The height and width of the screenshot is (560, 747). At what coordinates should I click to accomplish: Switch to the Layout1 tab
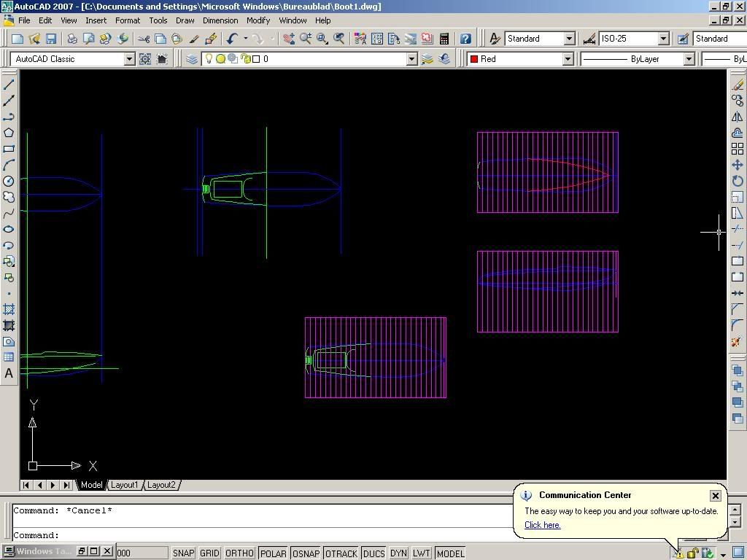[124, 485]
